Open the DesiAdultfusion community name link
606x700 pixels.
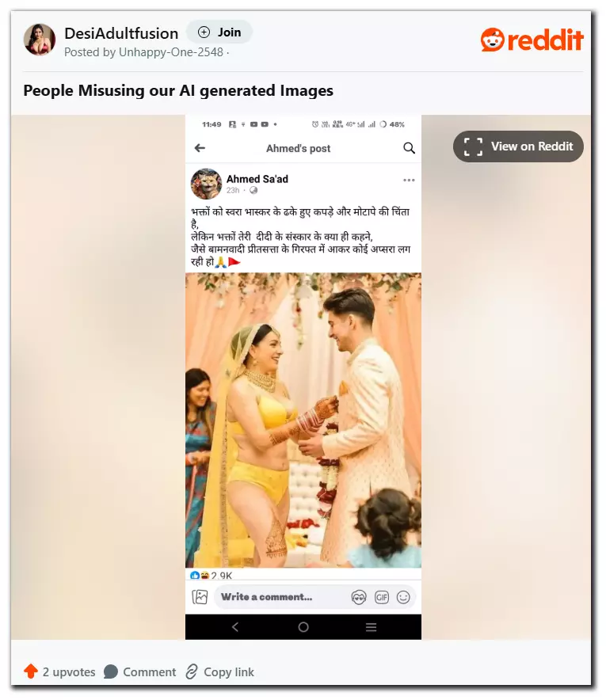(121, 33)
